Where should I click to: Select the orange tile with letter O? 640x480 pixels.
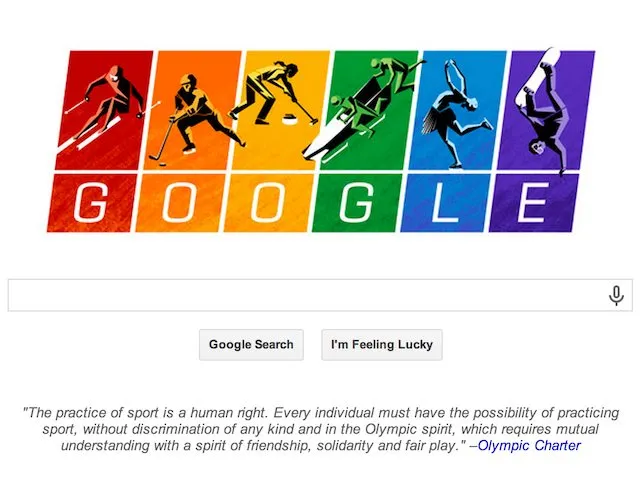click(179, 202)
